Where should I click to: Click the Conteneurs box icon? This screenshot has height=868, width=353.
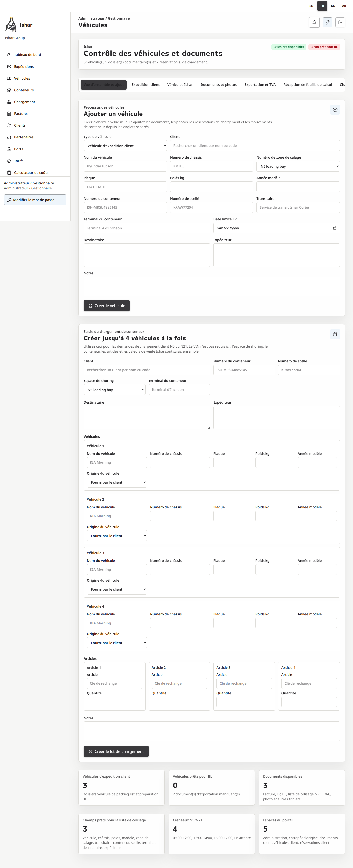[9, 90]
